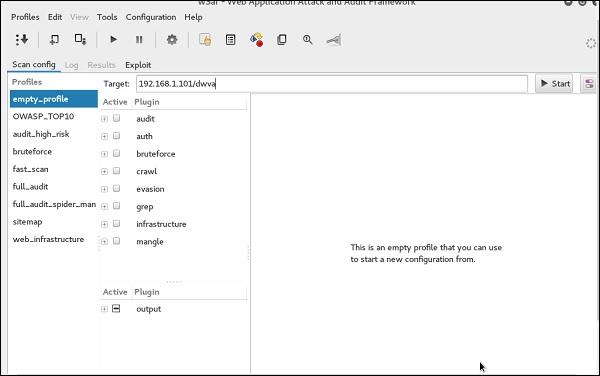Open advanced settings gear icon
Image resolution: width=600 pixels, height=376 pixels.
(172, 39)
